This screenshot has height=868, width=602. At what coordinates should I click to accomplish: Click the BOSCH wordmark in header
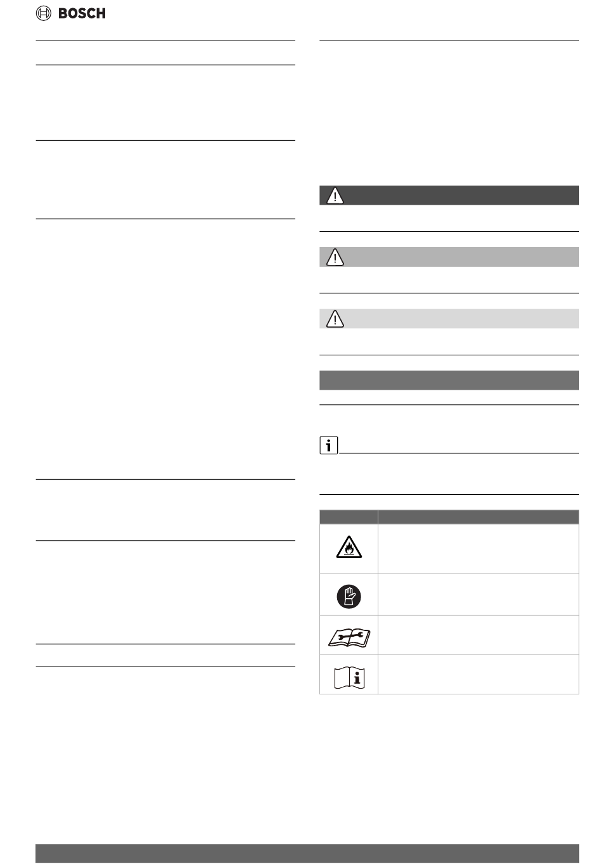(82, 13)
